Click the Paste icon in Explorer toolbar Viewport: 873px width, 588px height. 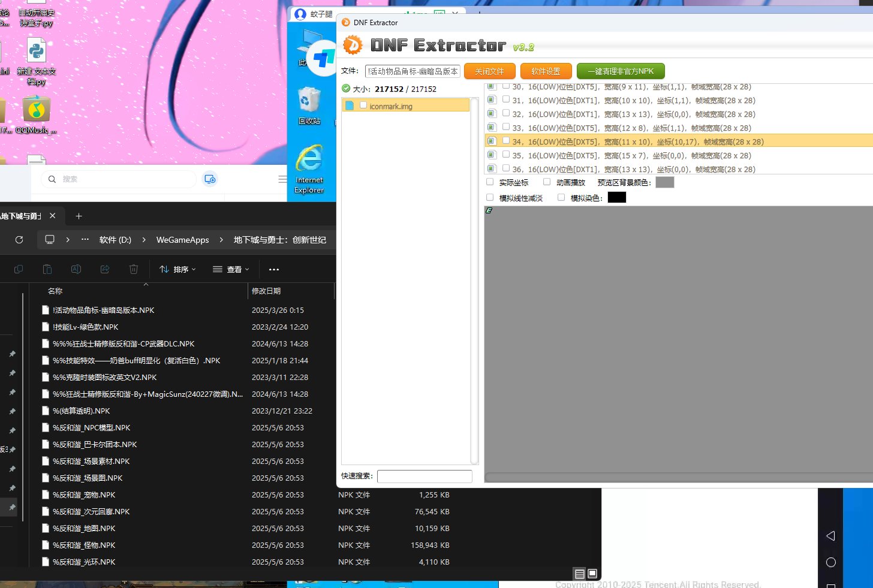pos(47,270)
